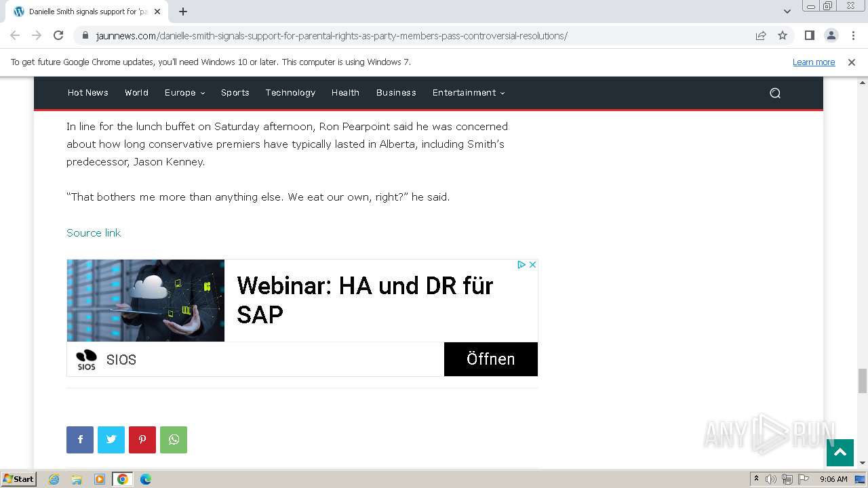Open the Windows Start menu
The height and width of the screenshot is (488, 868).
(18, 479)
